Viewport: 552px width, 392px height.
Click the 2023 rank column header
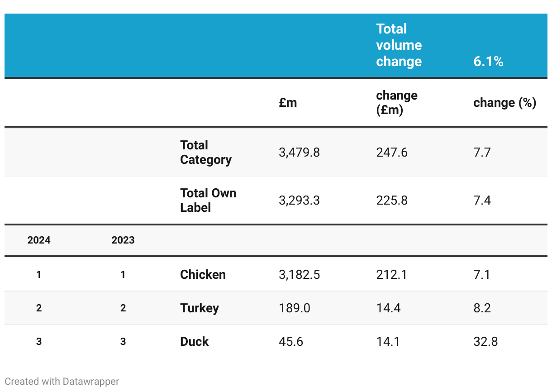(x=123, y=240)
